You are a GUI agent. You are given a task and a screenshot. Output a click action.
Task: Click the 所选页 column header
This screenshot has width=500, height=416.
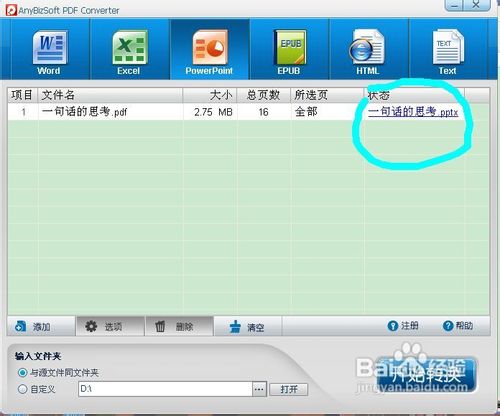click(x=327, y=95)
